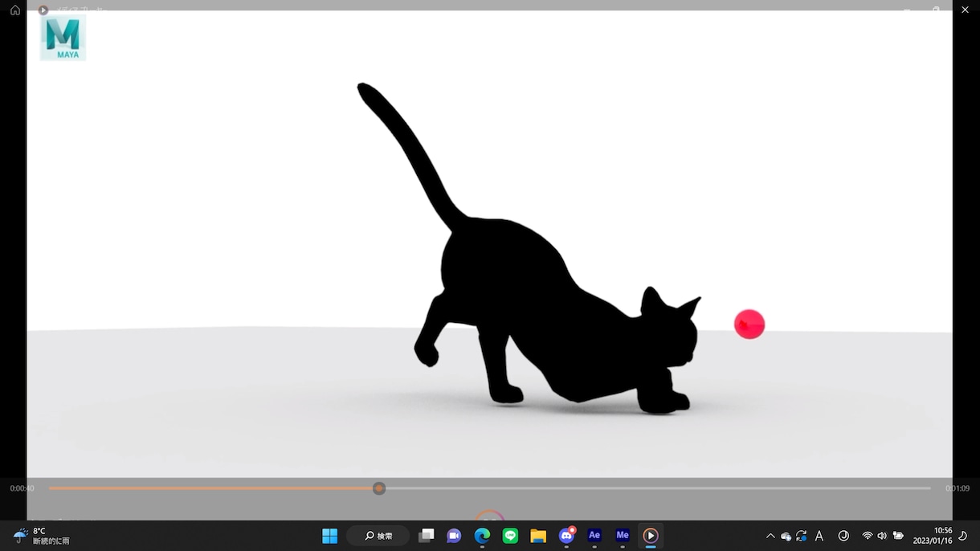Open Discord from the taskbar
The height and width of the screenshot is (551, 980).
pos(566,536)
